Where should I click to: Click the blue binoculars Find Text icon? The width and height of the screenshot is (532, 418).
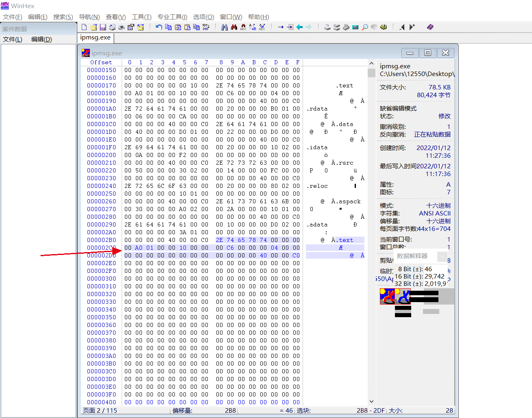[225, 27]
